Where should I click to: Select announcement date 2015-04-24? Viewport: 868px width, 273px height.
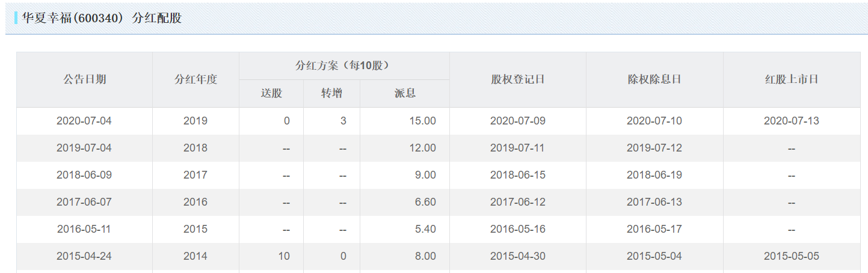click(84, 256)
